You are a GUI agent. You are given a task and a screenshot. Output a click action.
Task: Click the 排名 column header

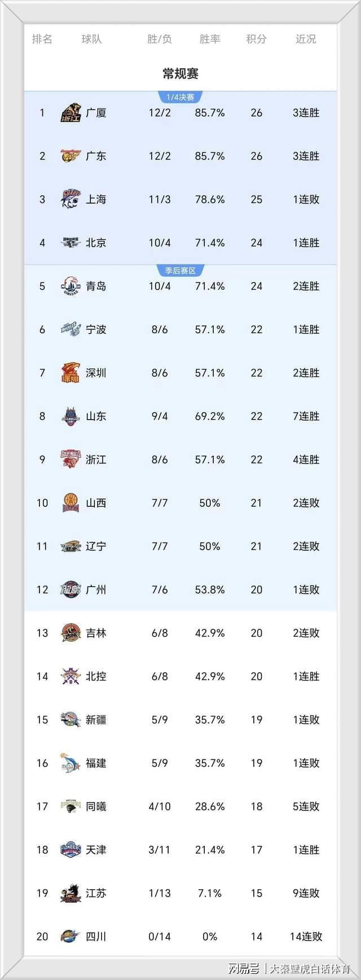click(42, 39)
